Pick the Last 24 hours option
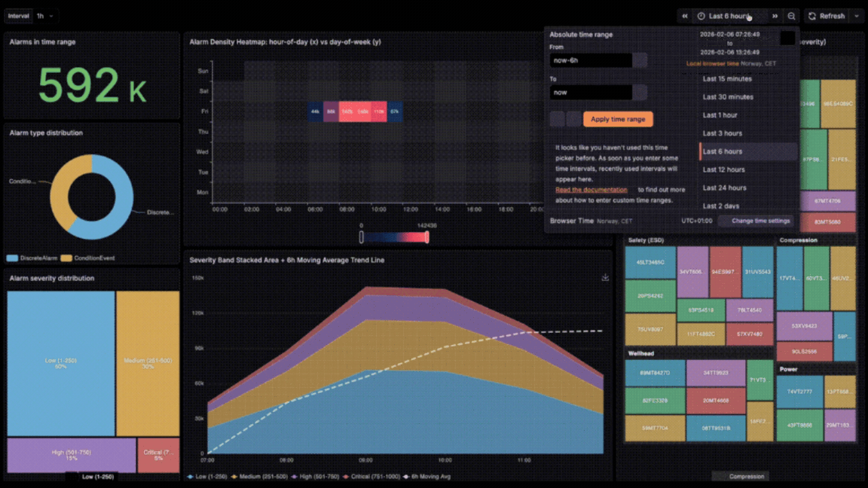This screenshot has height=488, width=868. pyautogui.click(x=748, y=188)
